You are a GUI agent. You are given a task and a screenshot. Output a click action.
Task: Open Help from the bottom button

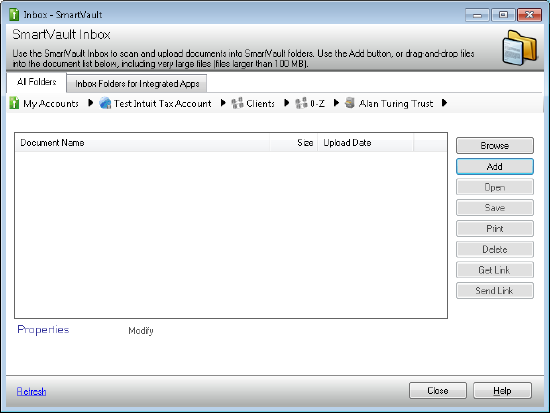click(502, 391)
